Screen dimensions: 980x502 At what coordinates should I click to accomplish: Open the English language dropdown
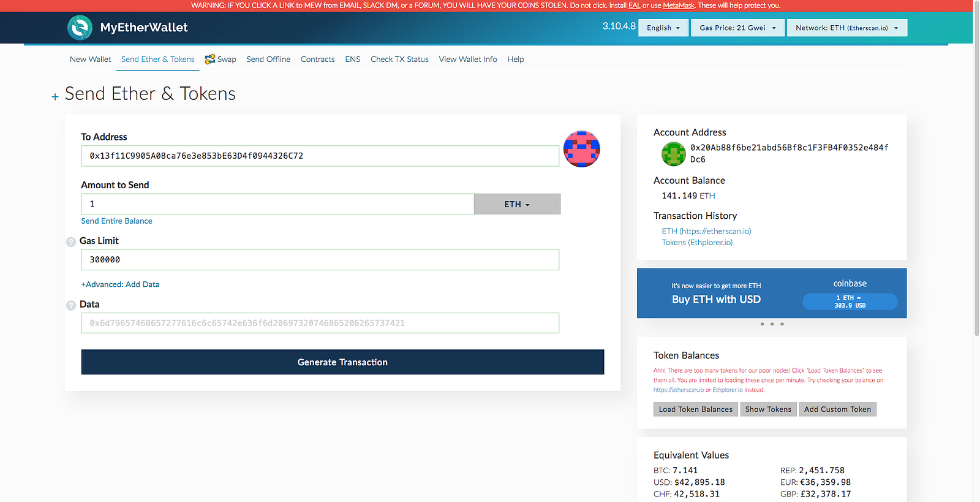point(663,28)
